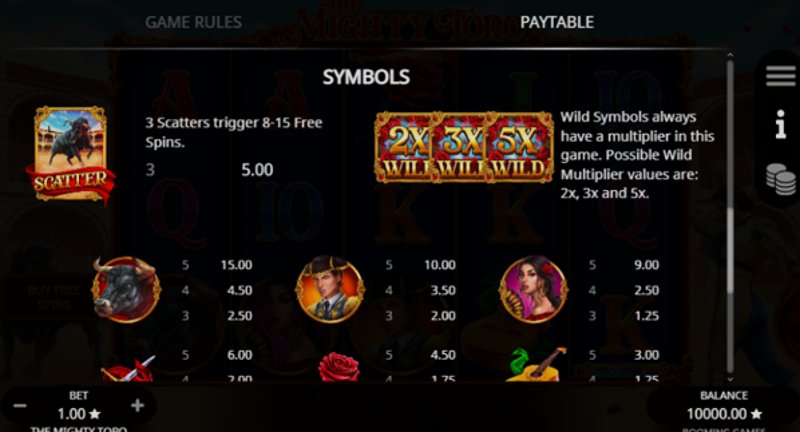This screenshot has height=432, width=800.
Task: Click the scrollbar up arrow
Action: coord(730,55)
